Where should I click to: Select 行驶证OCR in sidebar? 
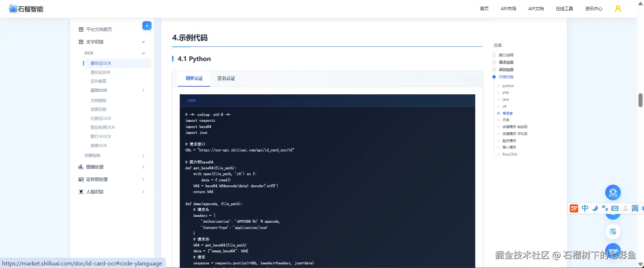(101, 118)
